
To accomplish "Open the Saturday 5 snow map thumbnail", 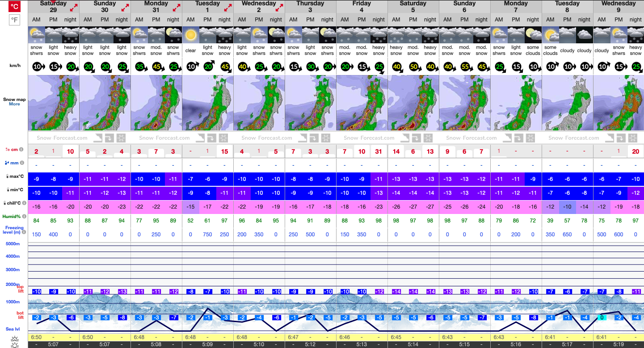I will pos(413,103).
